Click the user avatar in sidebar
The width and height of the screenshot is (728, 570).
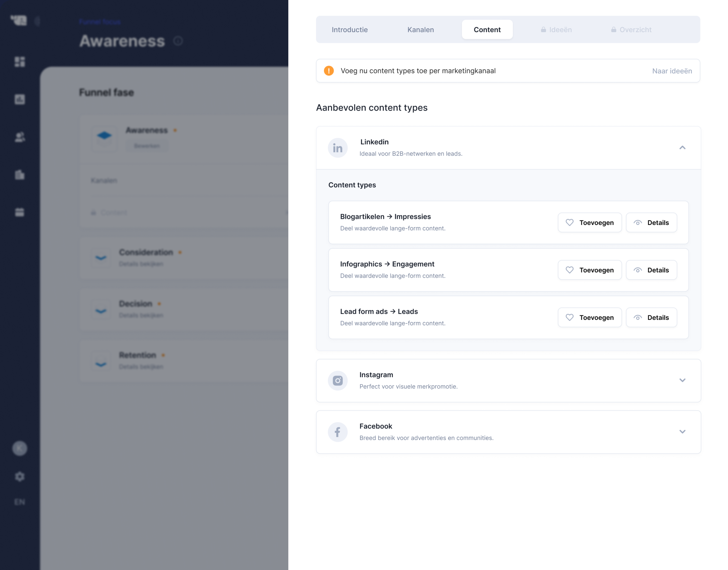(20, 448)
